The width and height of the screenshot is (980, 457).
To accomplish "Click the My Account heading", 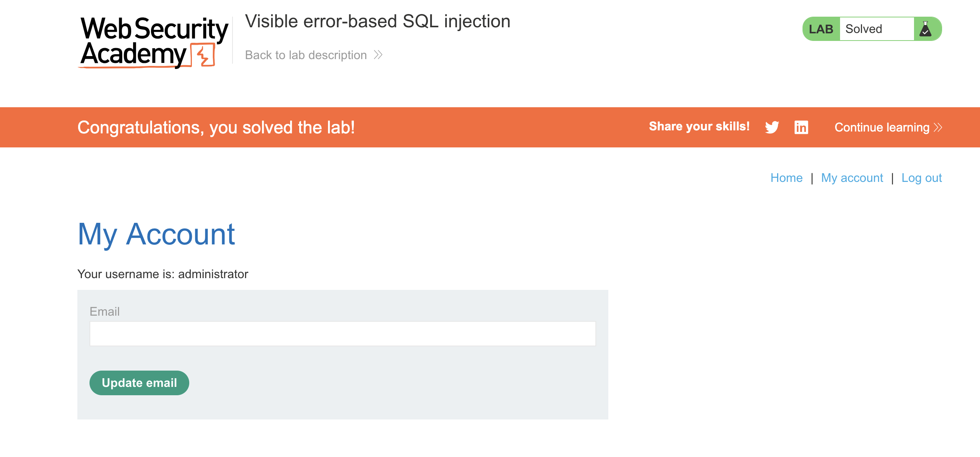I will point(156,234).
